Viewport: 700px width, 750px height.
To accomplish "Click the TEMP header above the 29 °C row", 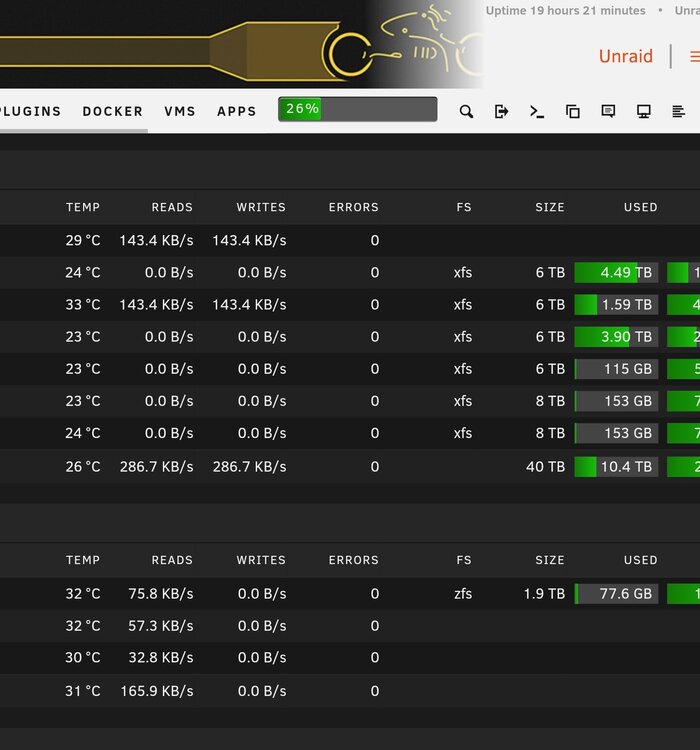I will coord(83,207).
